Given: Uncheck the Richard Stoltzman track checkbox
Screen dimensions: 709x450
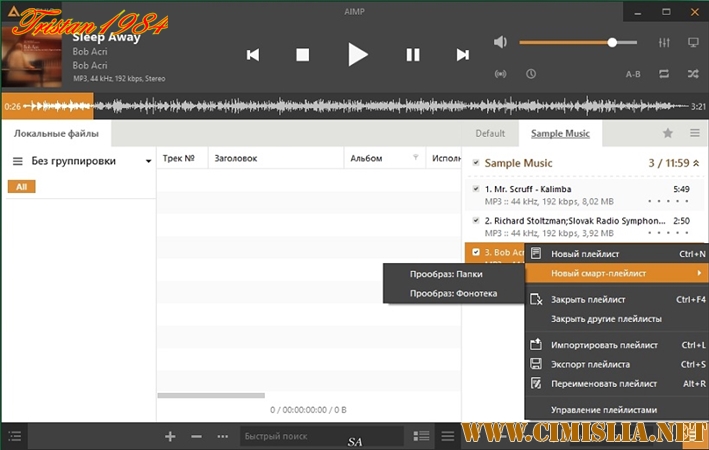Looking at the screenshot, I should (x=475, y=220).
